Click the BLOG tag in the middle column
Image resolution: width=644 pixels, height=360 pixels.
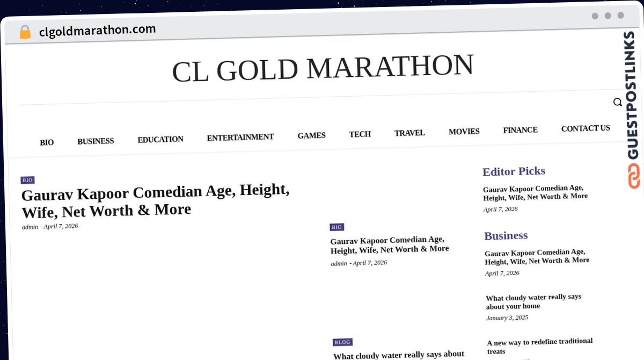click(x=342, y=342)
